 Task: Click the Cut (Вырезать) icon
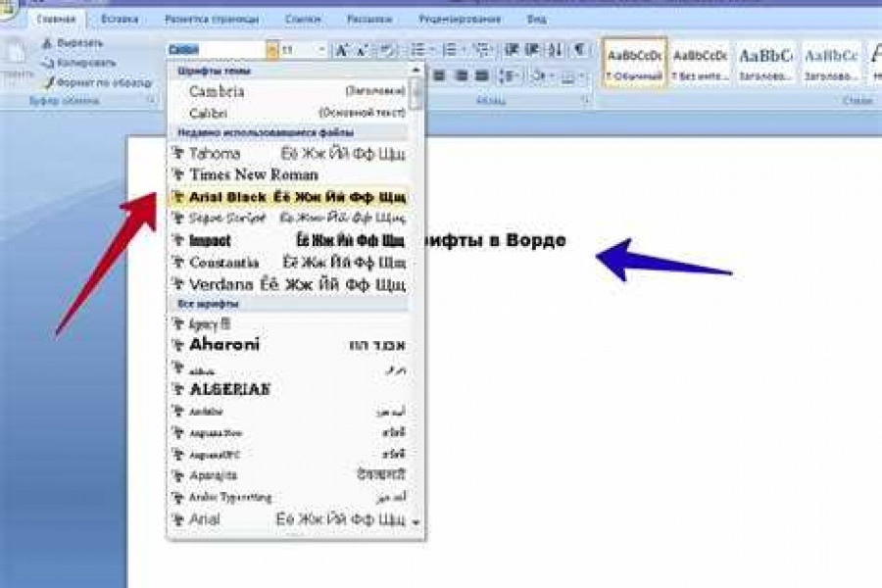(x=47, y=45)
